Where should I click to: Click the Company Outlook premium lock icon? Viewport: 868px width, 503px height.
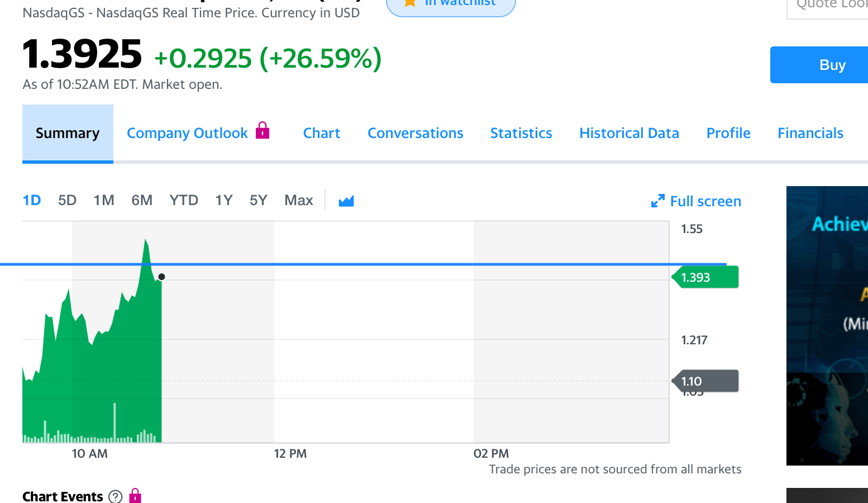pyautogui.click(x=263, y=130)
